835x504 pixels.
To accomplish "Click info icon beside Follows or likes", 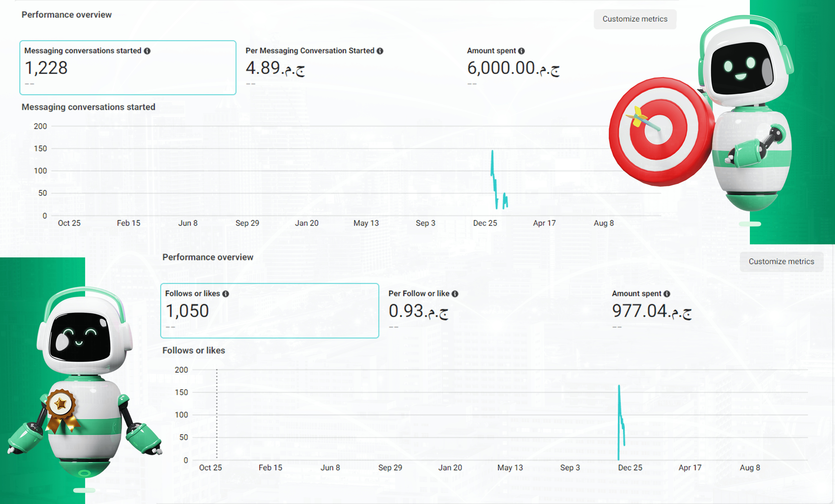I will (225, 294).
